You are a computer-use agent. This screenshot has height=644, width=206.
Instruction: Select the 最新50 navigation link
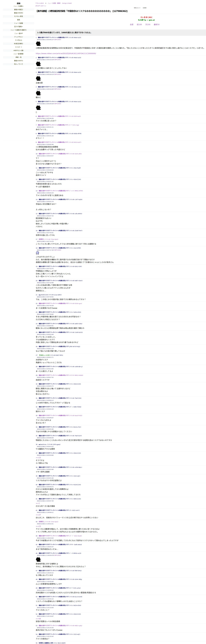157,24
